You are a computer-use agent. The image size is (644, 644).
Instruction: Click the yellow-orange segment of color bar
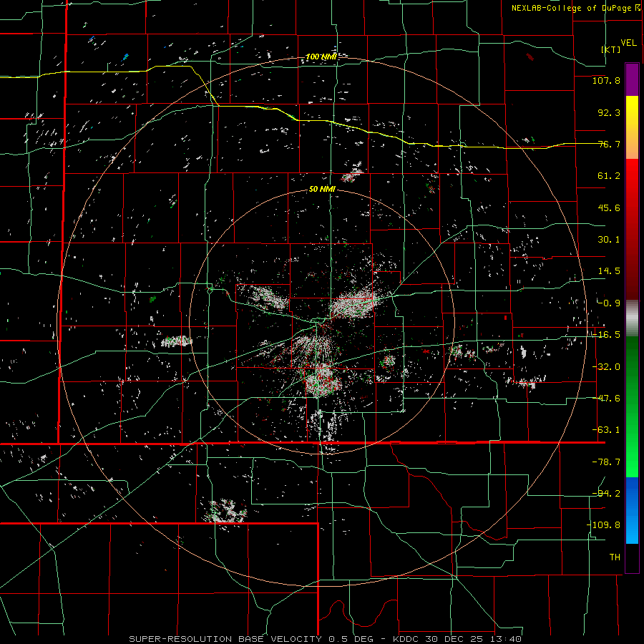[x=632, y=127]
